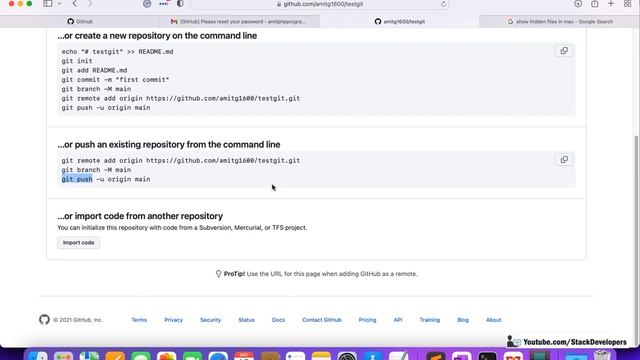
Task: Open the Trash in the Dock
Action: point(602,356)
